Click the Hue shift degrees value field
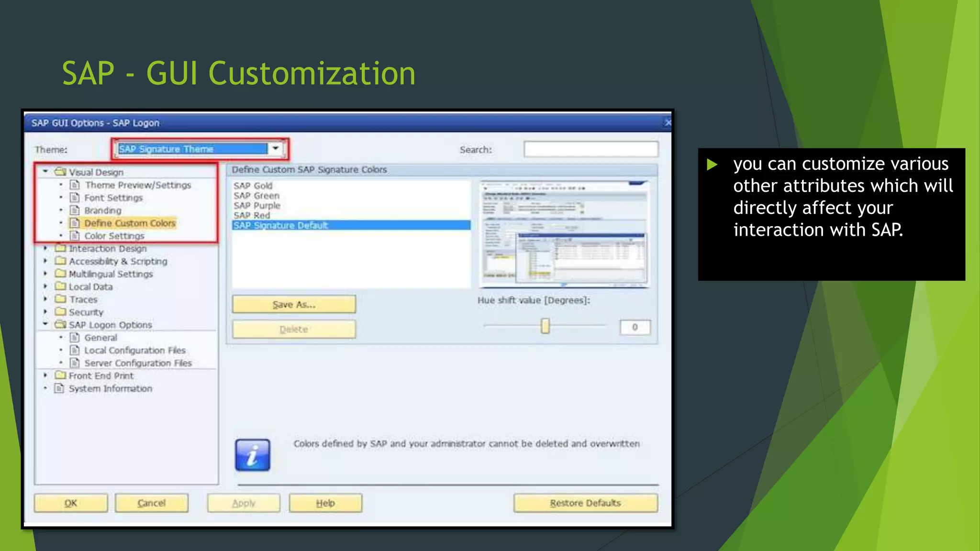The width and height of the screenshot is (980, 551). click(635, 327)
